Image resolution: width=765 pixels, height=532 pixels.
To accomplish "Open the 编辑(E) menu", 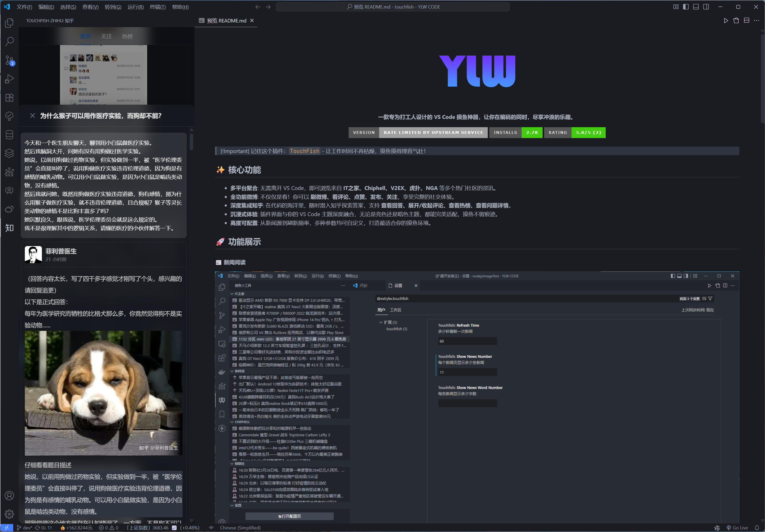I will 46,7.
